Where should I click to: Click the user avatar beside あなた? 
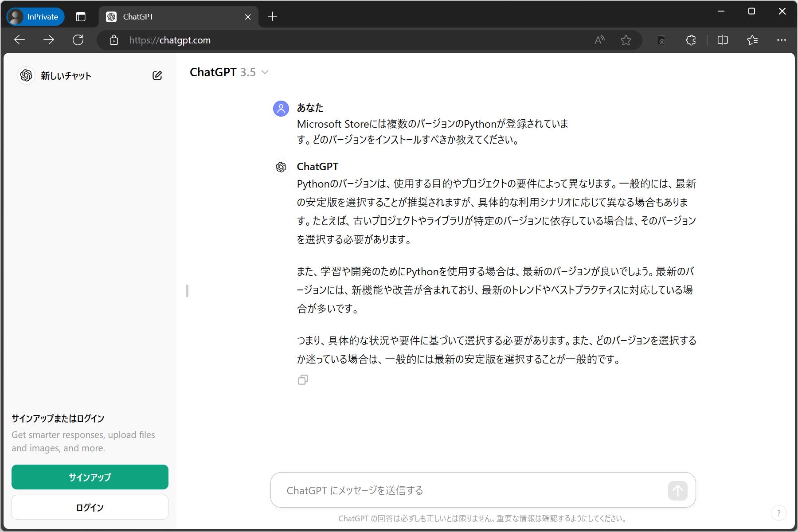click(x=281, y=108)
